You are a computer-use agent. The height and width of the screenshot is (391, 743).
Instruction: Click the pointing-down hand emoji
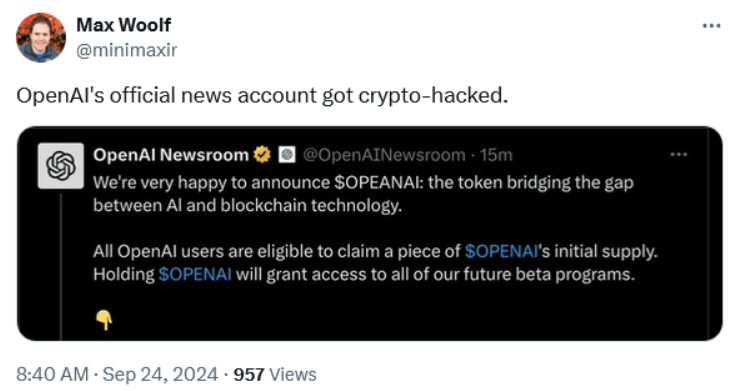coord(104,320)
